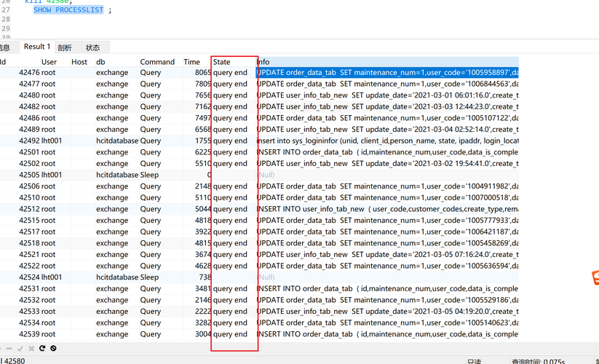Image resolution: width=599 pixels, height=364 pixels.
Task: Switch to the 状态 tab
Action: click(x=92, y=47)
